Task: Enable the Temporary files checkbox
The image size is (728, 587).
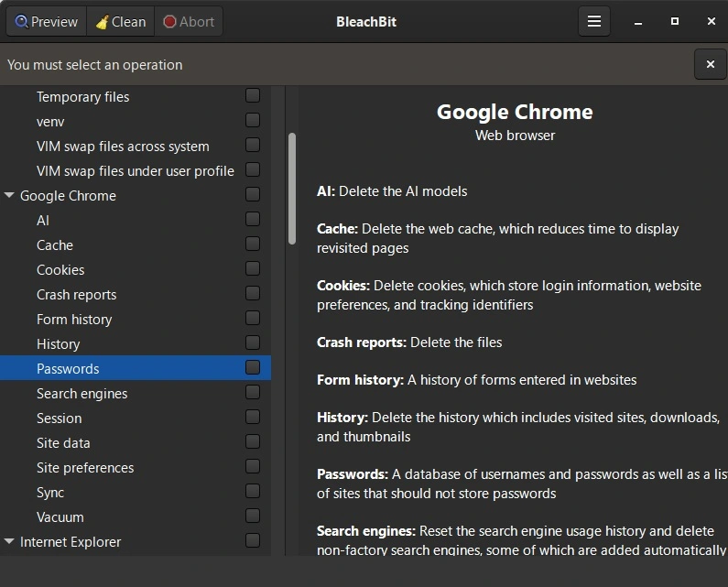Action: tap(253, 95)
